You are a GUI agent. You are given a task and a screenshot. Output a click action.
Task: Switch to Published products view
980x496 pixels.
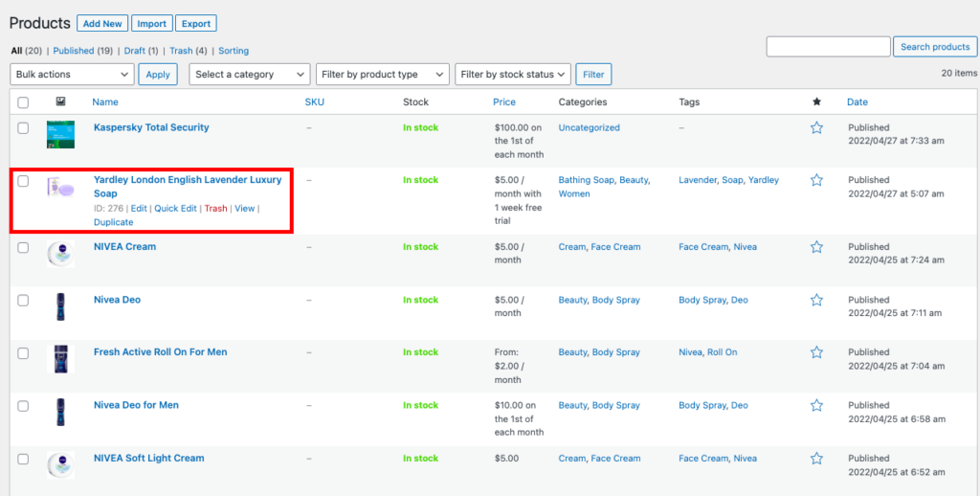click(x=73, y=51)
